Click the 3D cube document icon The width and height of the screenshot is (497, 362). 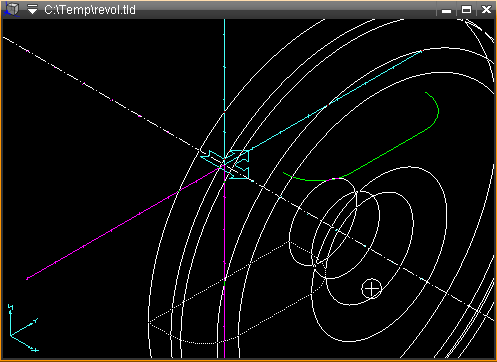12,9
